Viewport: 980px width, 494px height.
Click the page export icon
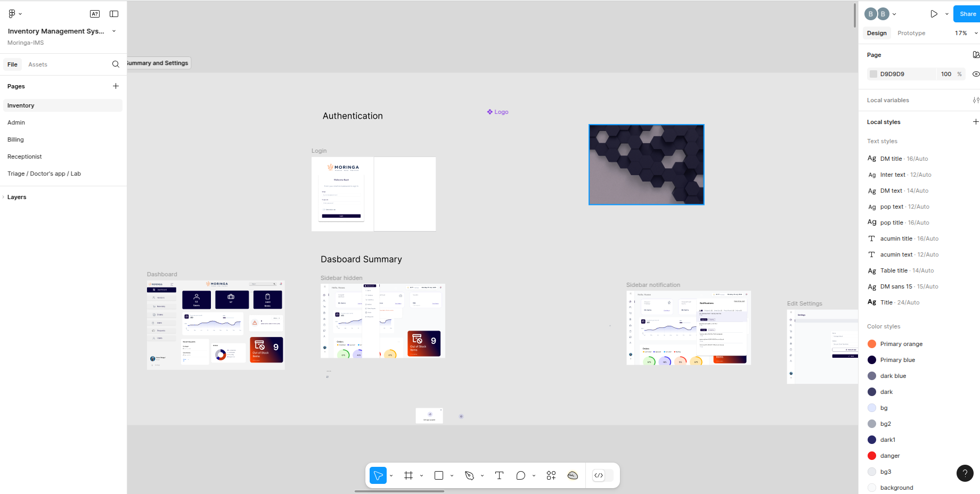pyautogui.click(x=976, y=55)
